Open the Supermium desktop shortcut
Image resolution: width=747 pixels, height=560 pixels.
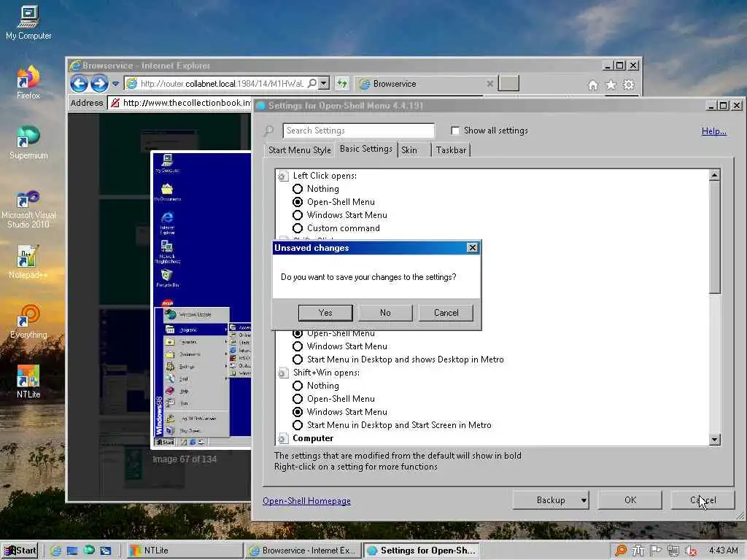pyautogui.click(x=28, y=142)
